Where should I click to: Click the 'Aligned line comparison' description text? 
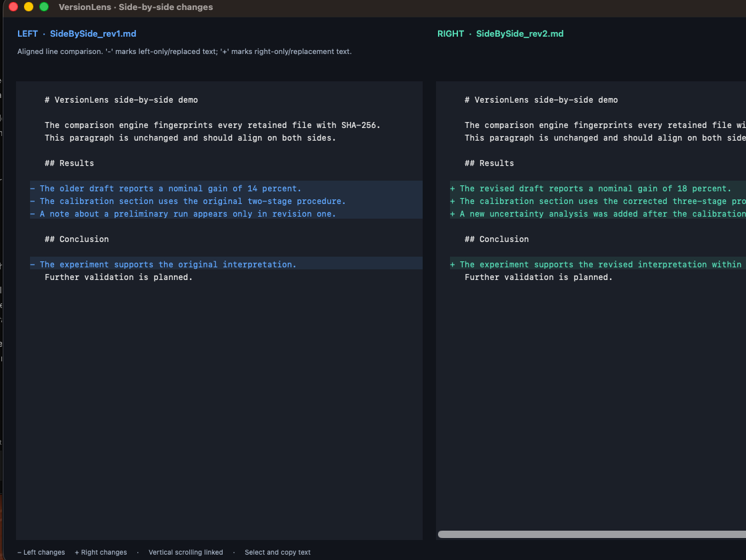click(185, 51)
